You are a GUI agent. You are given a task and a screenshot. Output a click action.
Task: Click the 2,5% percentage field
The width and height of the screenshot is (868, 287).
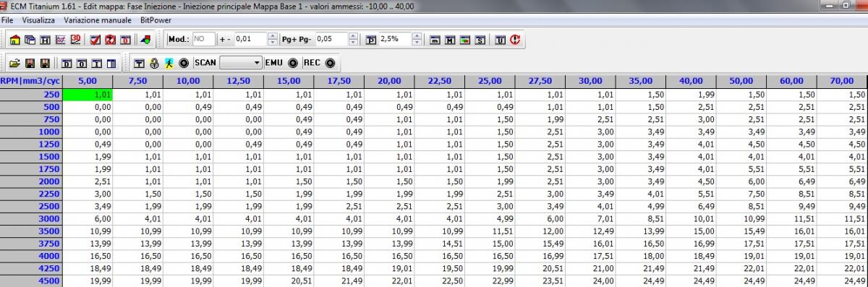396,40
